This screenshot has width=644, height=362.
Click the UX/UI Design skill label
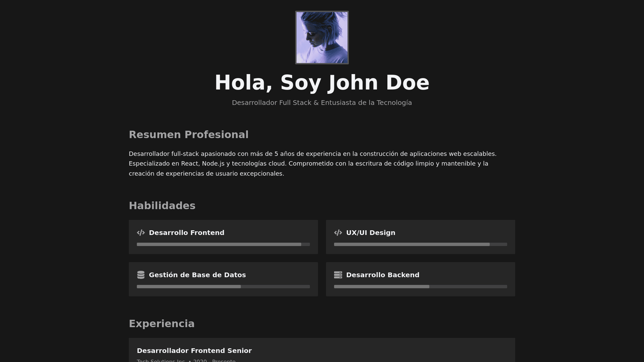[371, 233]
